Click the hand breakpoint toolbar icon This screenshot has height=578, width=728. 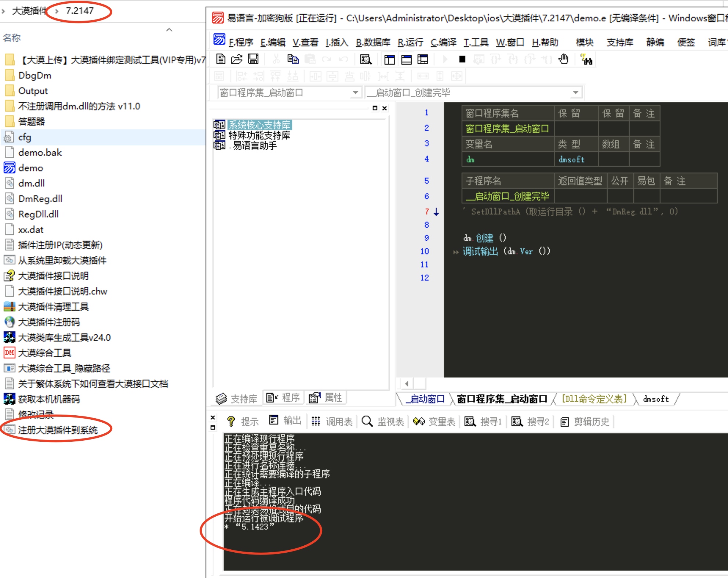[x=563, y=59]
